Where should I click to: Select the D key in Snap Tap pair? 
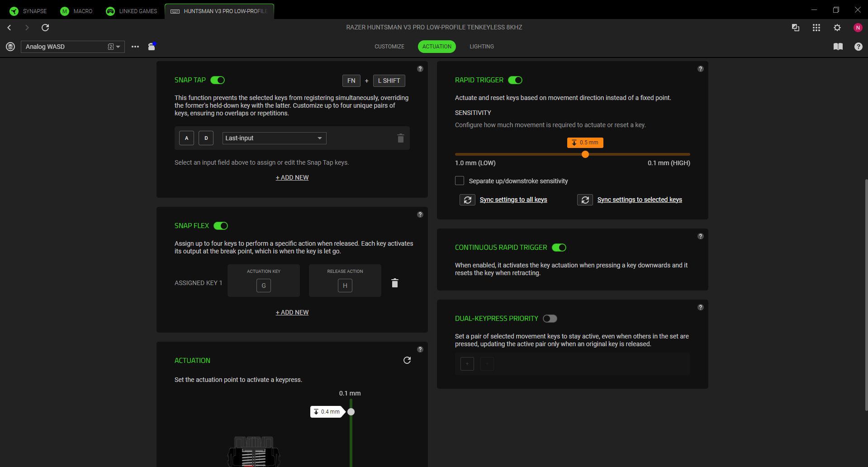point(206,138)
